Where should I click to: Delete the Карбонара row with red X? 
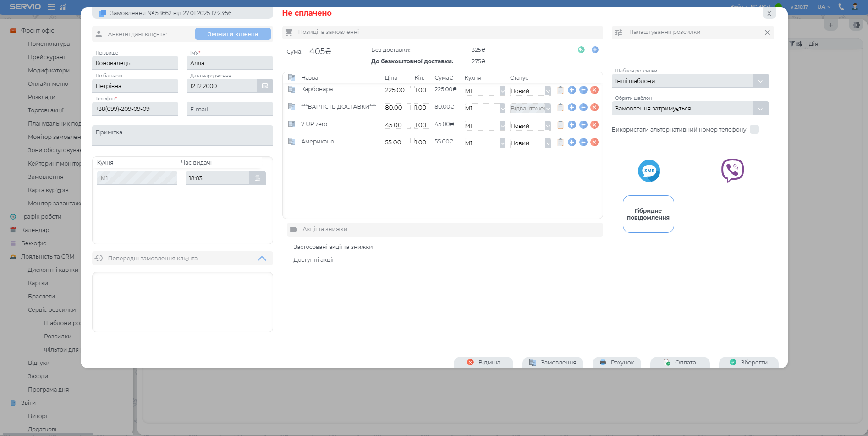(x=594, y=90)
